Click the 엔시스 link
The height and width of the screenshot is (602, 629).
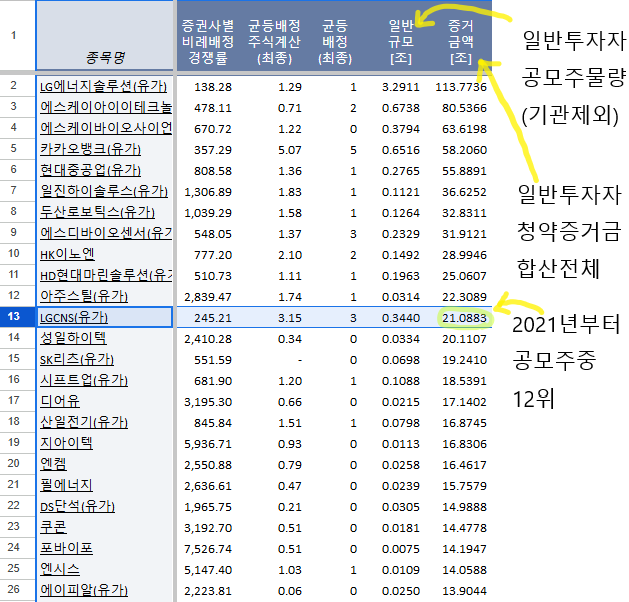tap(60, 570)
